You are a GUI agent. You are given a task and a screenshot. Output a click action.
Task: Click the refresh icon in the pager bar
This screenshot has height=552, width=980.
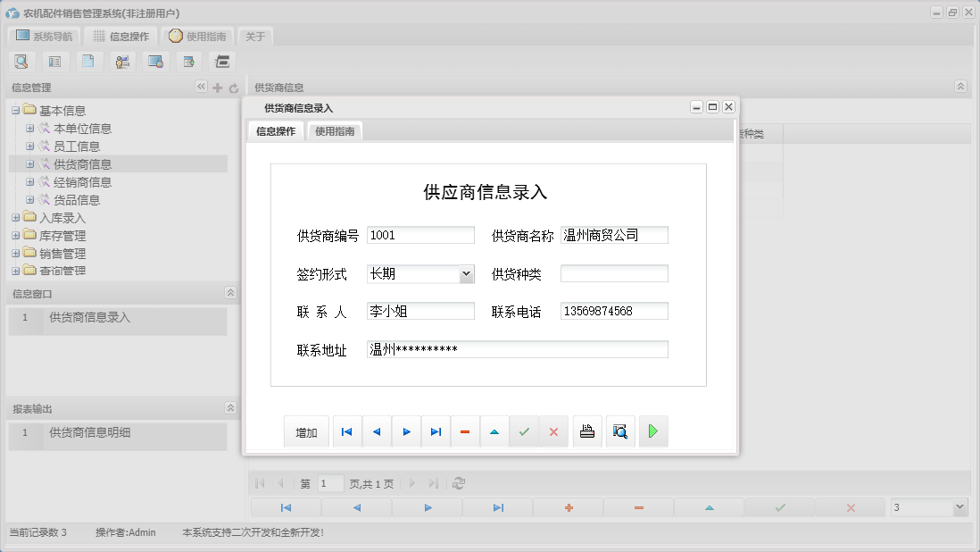coord(459,482)
